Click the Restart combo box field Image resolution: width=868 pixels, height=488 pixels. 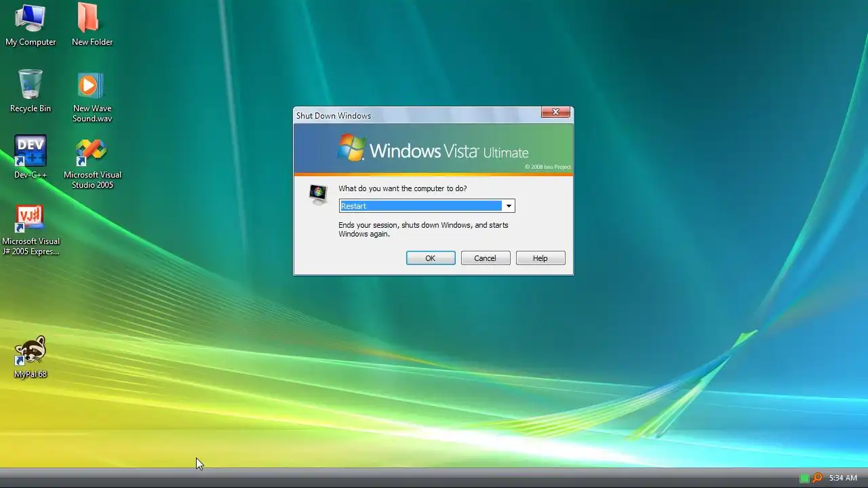[x=427, y=206]
